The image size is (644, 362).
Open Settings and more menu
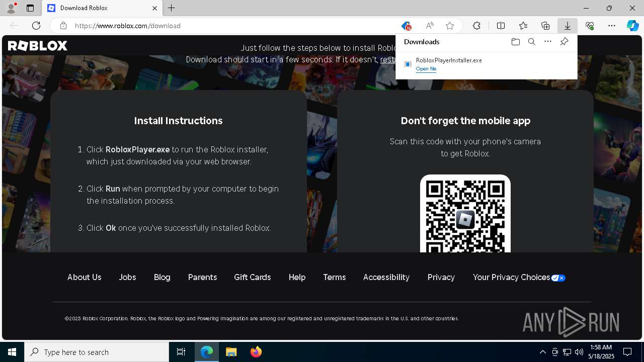pos(612,26)
